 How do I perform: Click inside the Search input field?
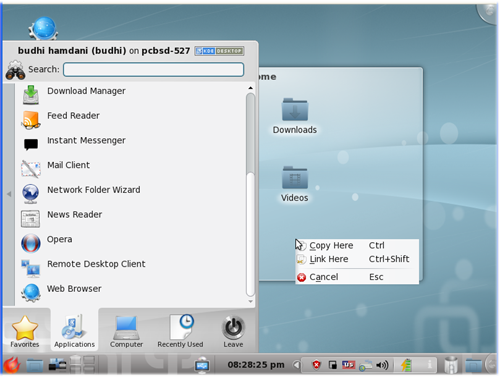coord(153,69)
